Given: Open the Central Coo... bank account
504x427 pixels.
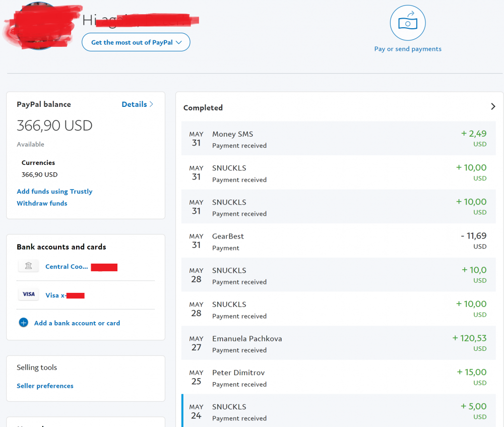Looking at the screenshot, I should pyautogui.click(x=67, y=267).
